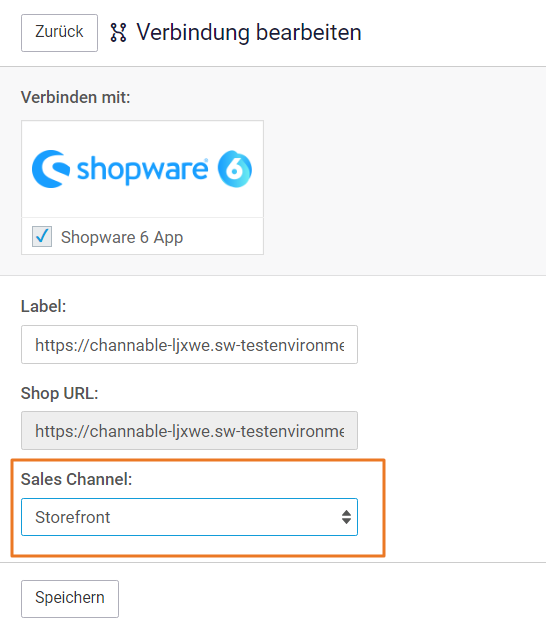The image size is (546, 632).
Task: Click the blue checkmark in the checkbox
Action: (42, 236)
